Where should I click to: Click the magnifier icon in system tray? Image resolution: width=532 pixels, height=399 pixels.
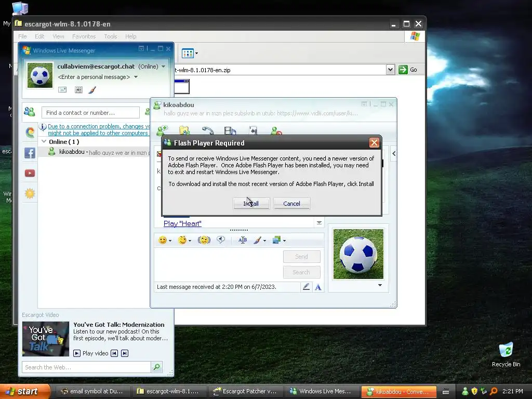[494, 391]
